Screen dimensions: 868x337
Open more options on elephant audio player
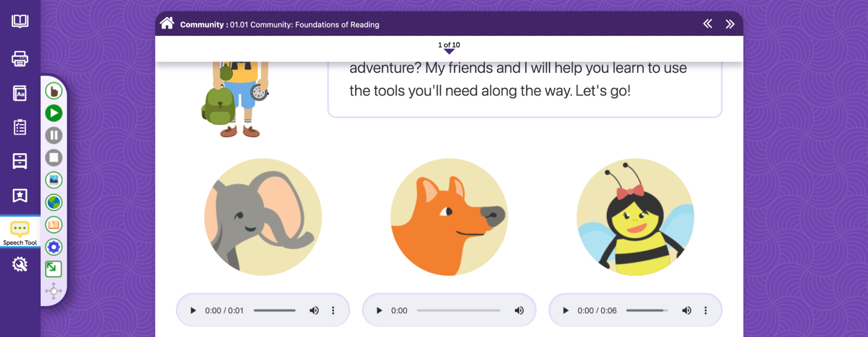click(x=333, y=311)
